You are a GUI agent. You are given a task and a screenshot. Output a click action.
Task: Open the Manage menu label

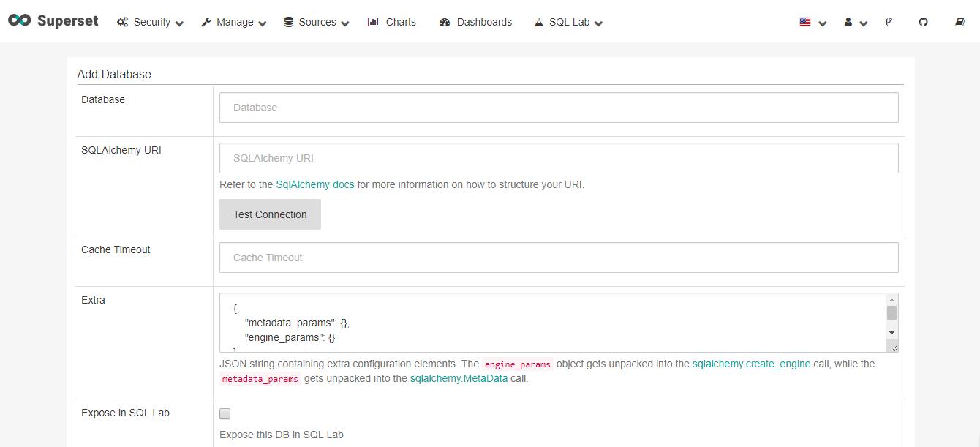(x=235, y=22)
